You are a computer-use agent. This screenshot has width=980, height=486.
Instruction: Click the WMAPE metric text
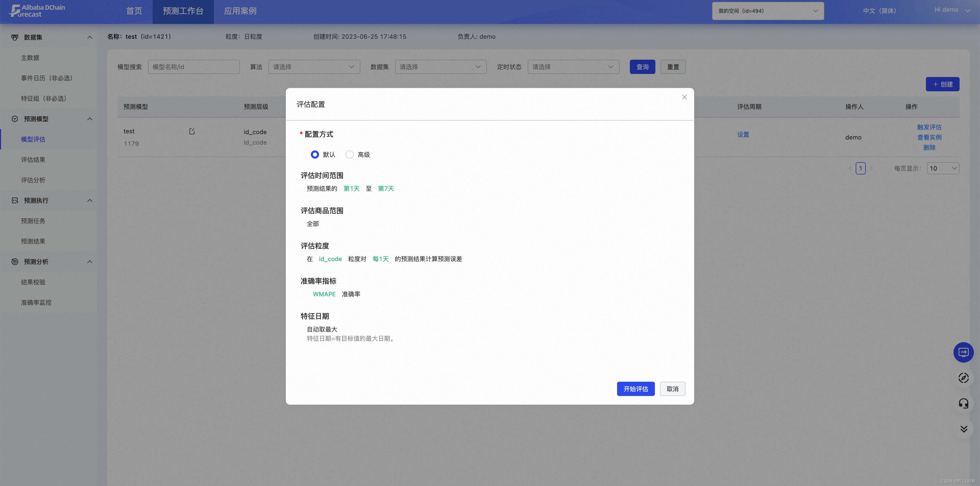pos(324,294)
